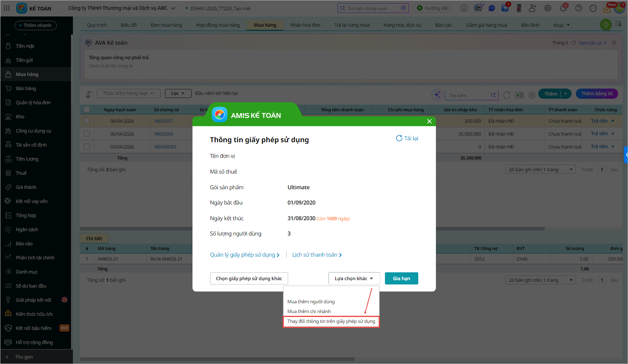The width and height of the screenshot is (628, 364).
Task: Check the row for NK00006
Action: (x=87, y=134)
